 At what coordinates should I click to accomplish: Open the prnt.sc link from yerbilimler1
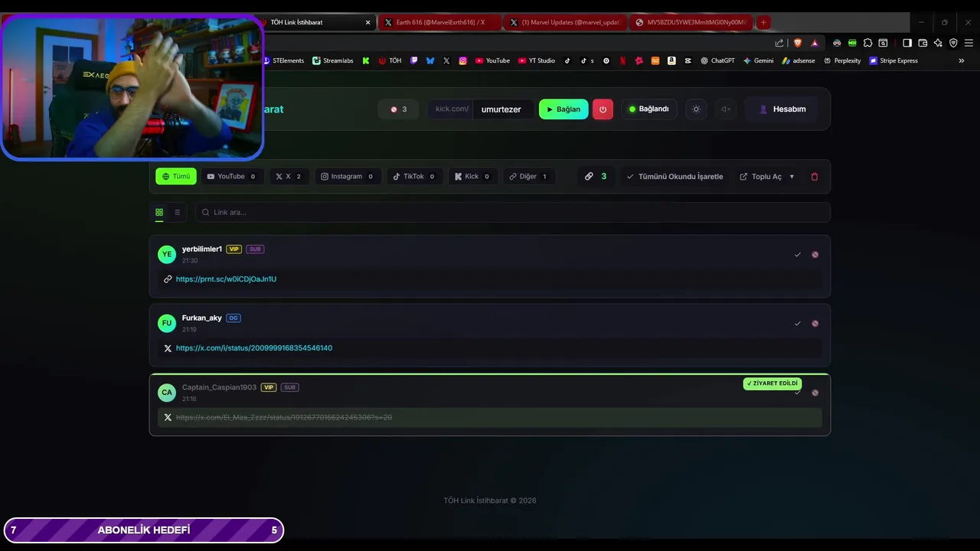click(x=226, y=279)
